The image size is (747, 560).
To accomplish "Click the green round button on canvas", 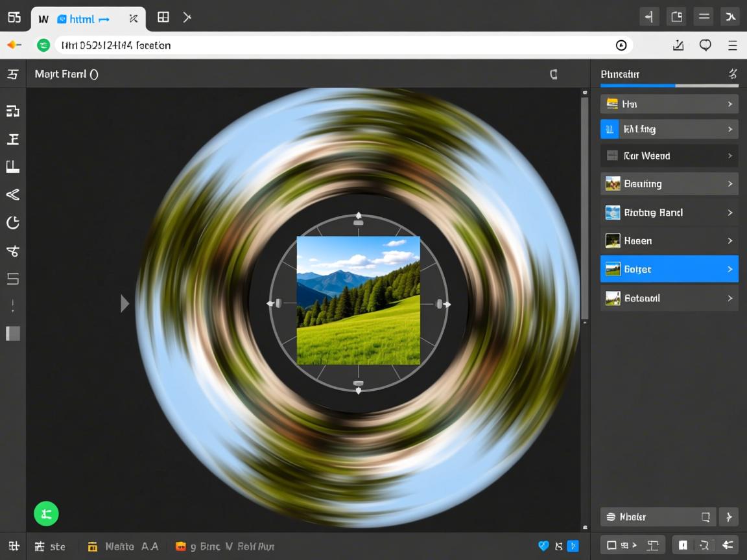I will 46,514.
